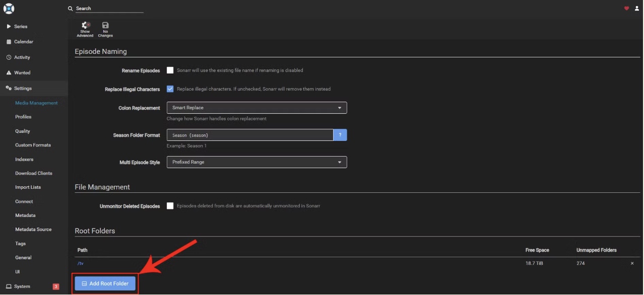Open the Season Folder Format help button

(340, 135)
